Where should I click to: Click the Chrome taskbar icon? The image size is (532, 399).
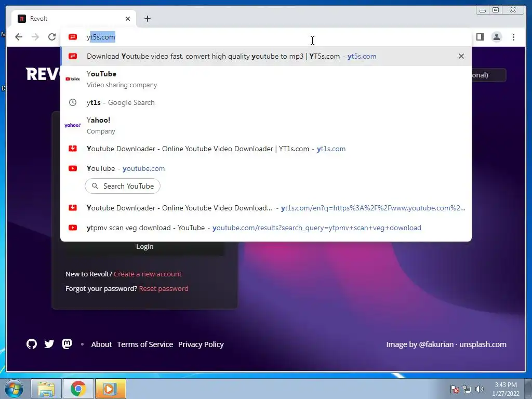point(78,389)
